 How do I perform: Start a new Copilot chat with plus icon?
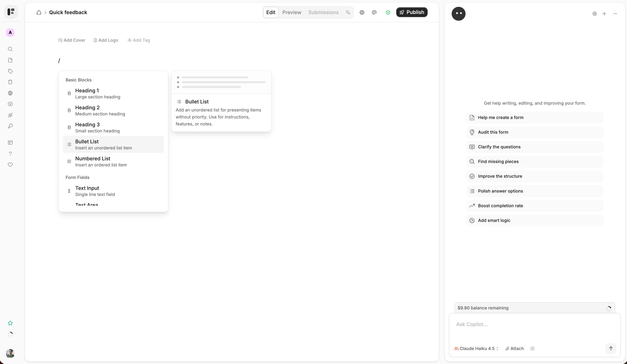[604, 14]
